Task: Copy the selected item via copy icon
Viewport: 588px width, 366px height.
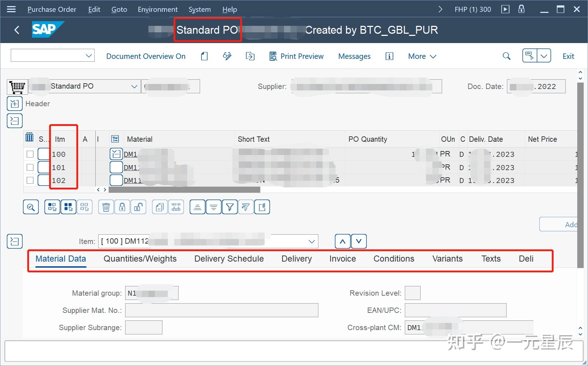Action: pos(159,207)
